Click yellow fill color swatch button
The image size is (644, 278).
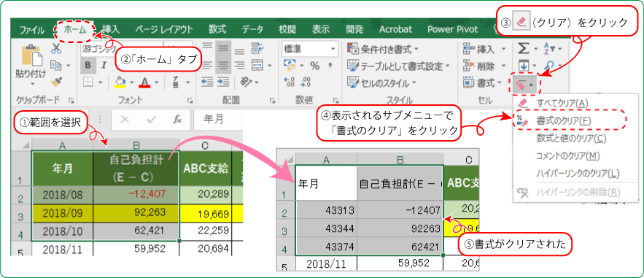(x=120, y=82)
